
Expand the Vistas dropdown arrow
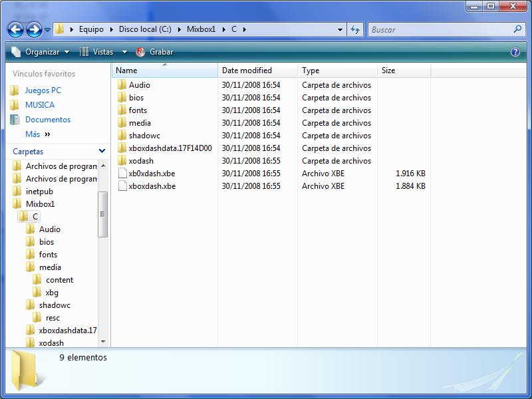124,52
